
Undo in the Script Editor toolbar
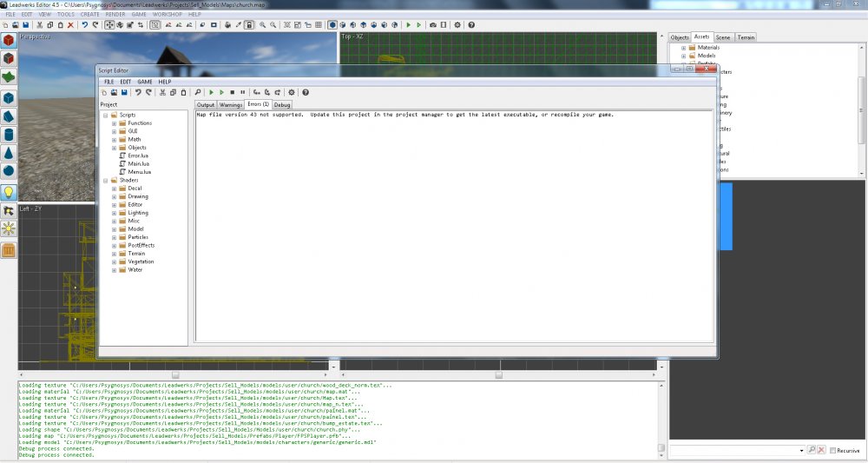pyautogui.click(x=138, y=92)
